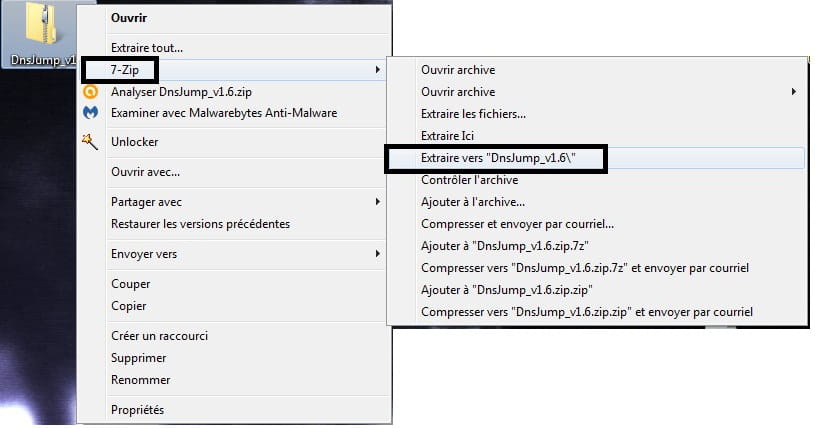The height and width of the screenshot is (428, 815).
Task: Select Compresser vers "DnsJump_v1.6.zip.7z" et envoyer par courriel
Action: click(x=585, y=268)
